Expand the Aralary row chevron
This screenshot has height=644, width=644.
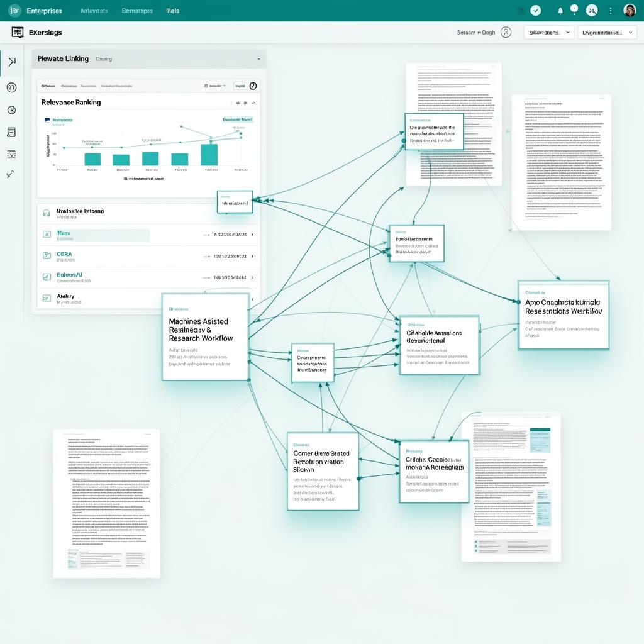click(x=252, y=299)
